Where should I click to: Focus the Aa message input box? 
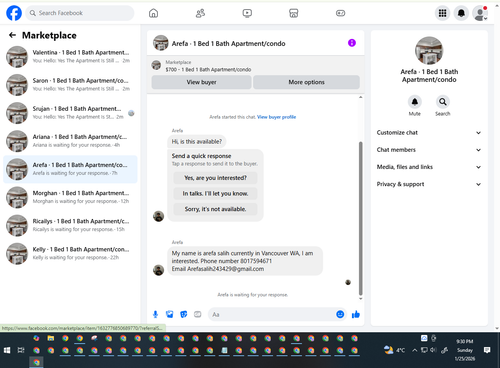pos(271,314)
